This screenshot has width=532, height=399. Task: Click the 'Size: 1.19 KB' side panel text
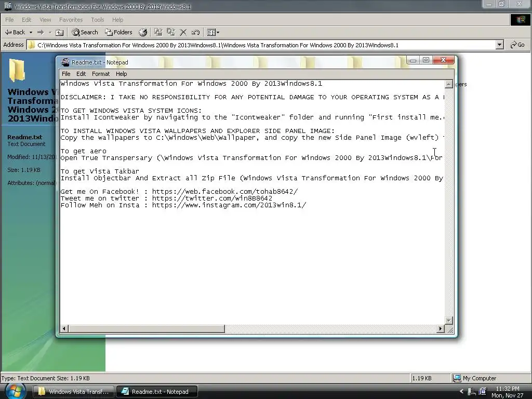click(24, 170)
